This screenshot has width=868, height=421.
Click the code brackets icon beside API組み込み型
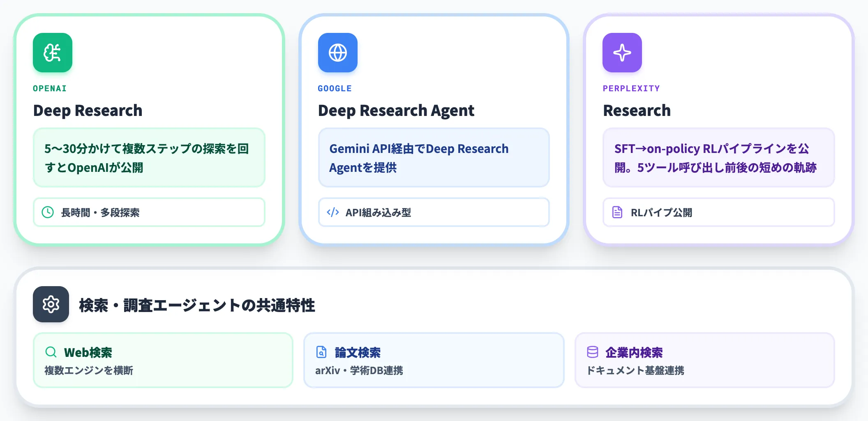coord(332,212)
